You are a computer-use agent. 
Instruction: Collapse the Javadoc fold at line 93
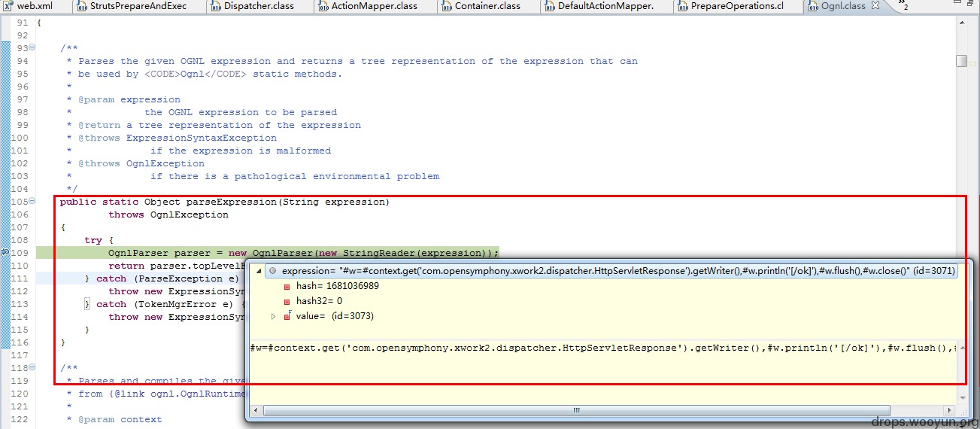tap(32, 48)
